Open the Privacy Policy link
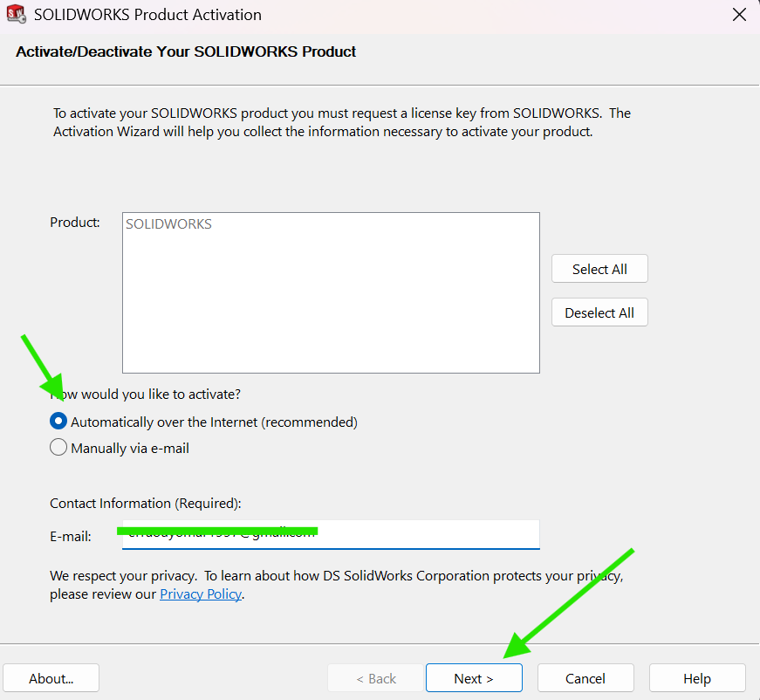 tap(201, 594)
